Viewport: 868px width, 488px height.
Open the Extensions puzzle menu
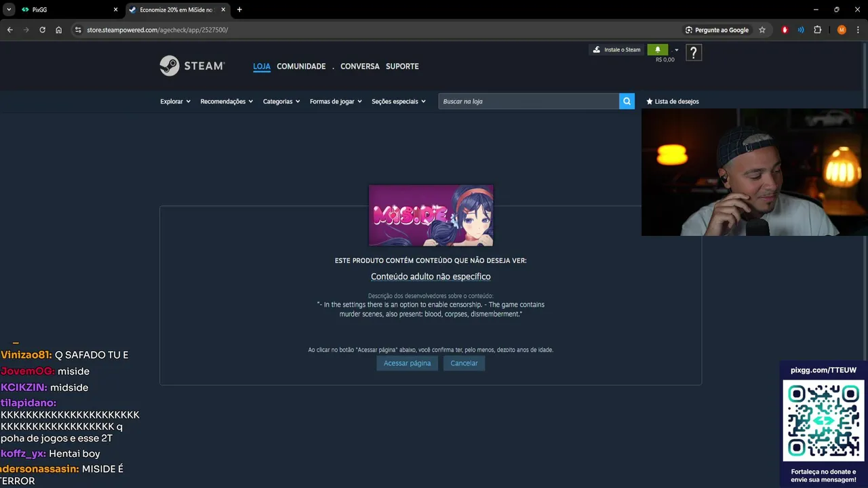coord(817,30)
